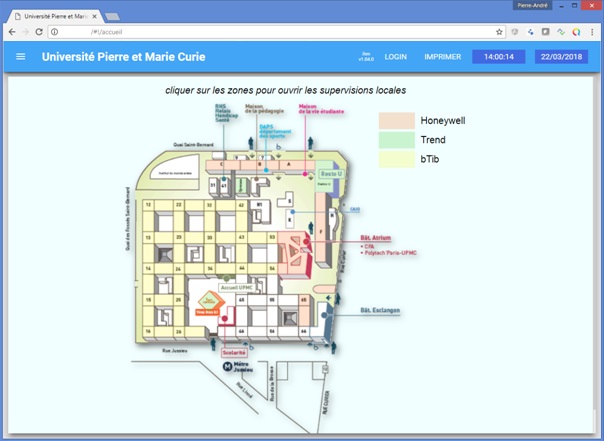
Task: Click the LOGIN button
Action: tap(396, 57)
